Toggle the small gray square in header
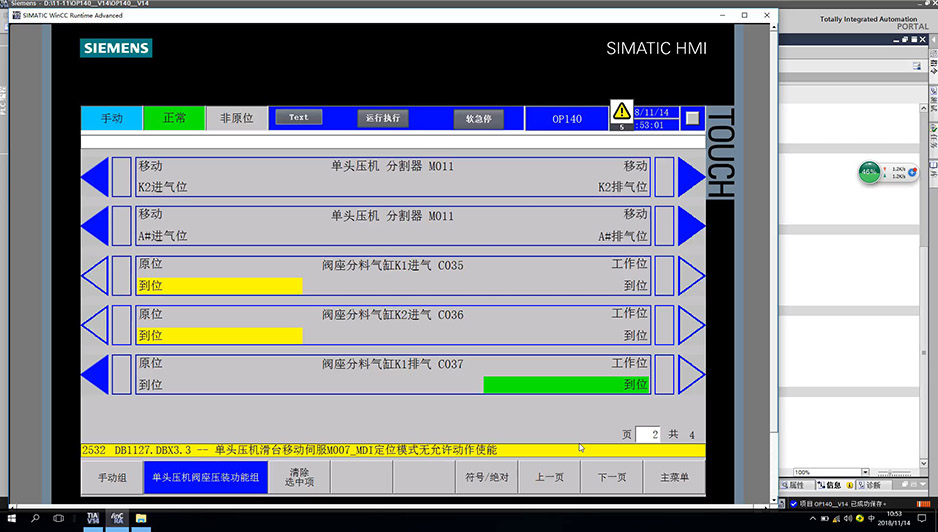Image resolution: width=938 pixels, height=532 pixels. [x=693, y=118]
